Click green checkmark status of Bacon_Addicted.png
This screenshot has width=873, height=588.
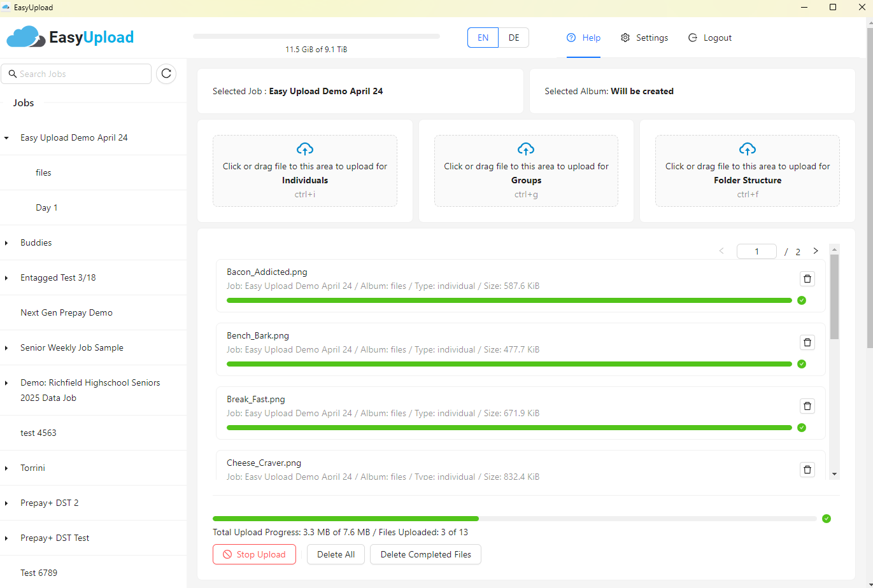802,300
